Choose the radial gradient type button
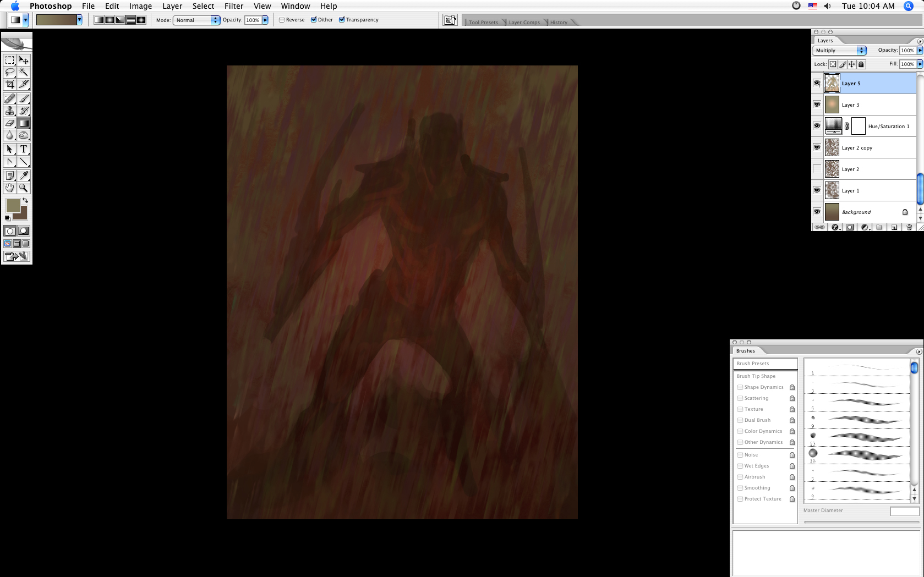Image resolution: width=924 pixels, height=577 pixels. pyautogui.click(x=110, y=20)
